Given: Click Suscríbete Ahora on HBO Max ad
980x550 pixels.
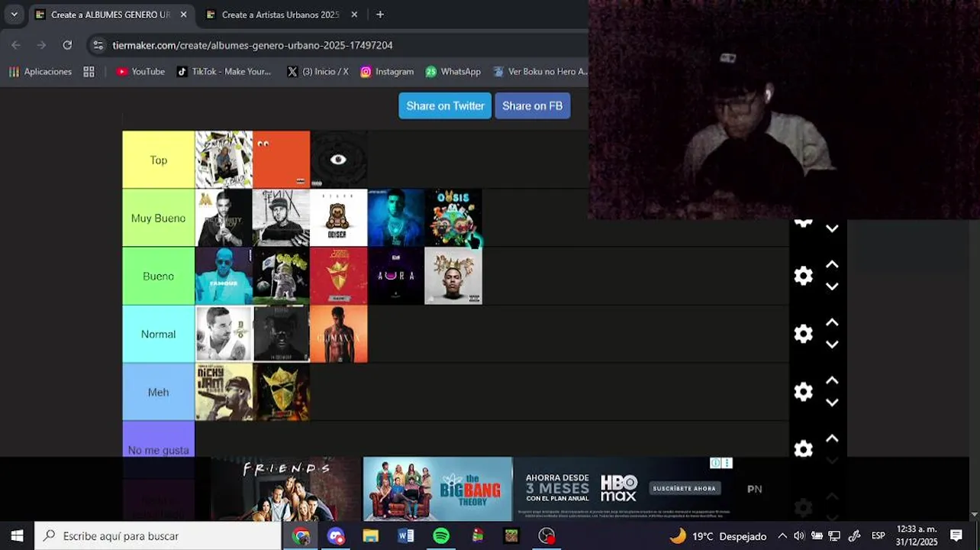Looking at the screenshot, I should (685, 488).
